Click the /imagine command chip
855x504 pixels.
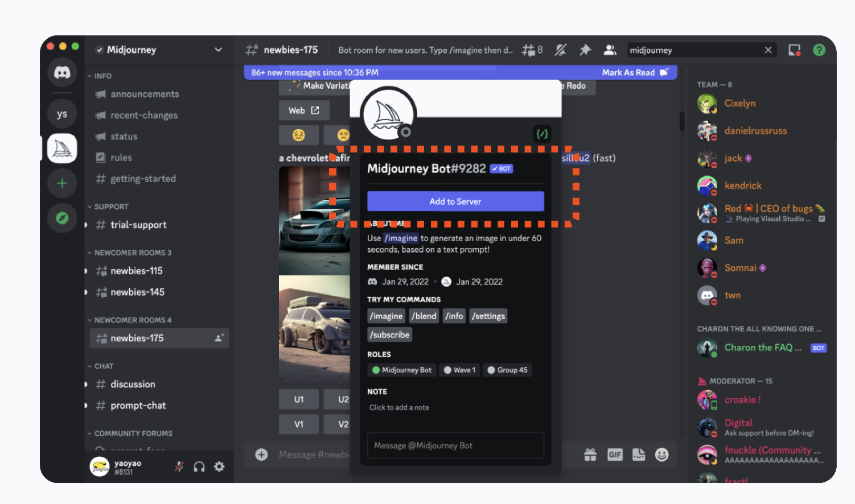(387, 316)
